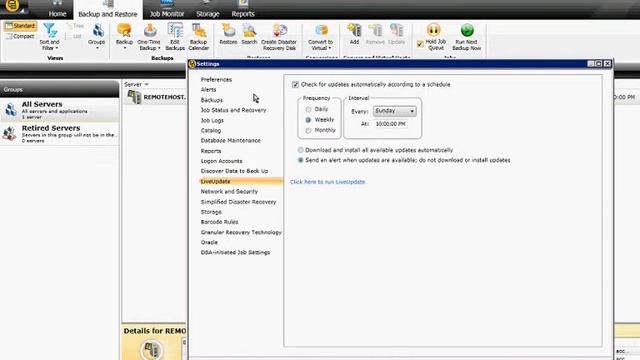Select the REMOTEHOST server row
Screen dimensions: 640x360
pyautogui.click(x=155, y=97)
